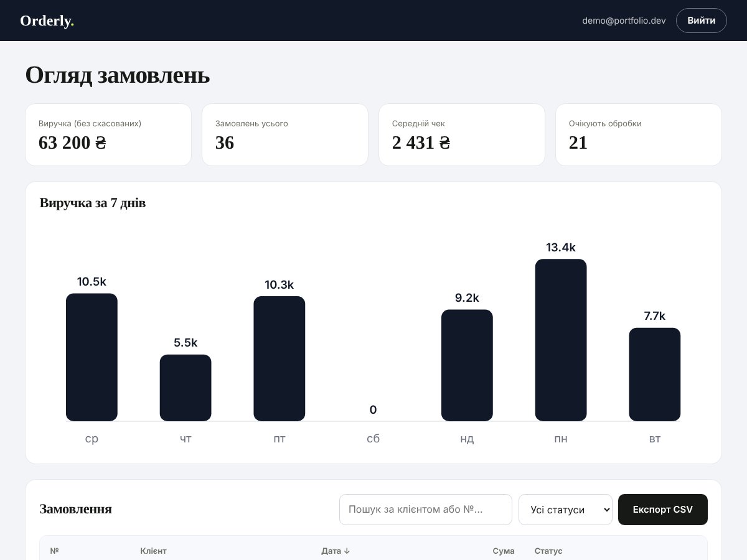Click the 0 value above сб
Image resolution: width=747 pixels, height=560 pixels.
pos(373,409)
